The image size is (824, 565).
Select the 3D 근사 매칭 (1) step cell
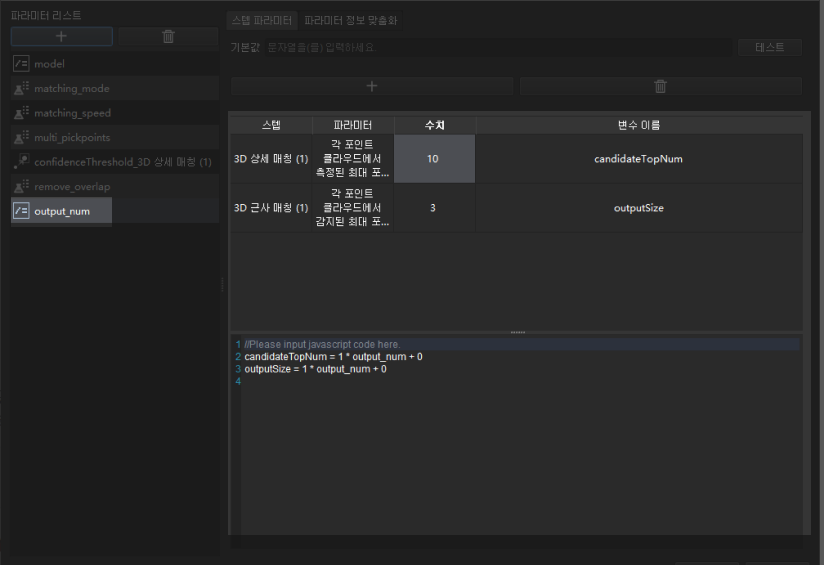pyautogui.click(x=271, y=208)
